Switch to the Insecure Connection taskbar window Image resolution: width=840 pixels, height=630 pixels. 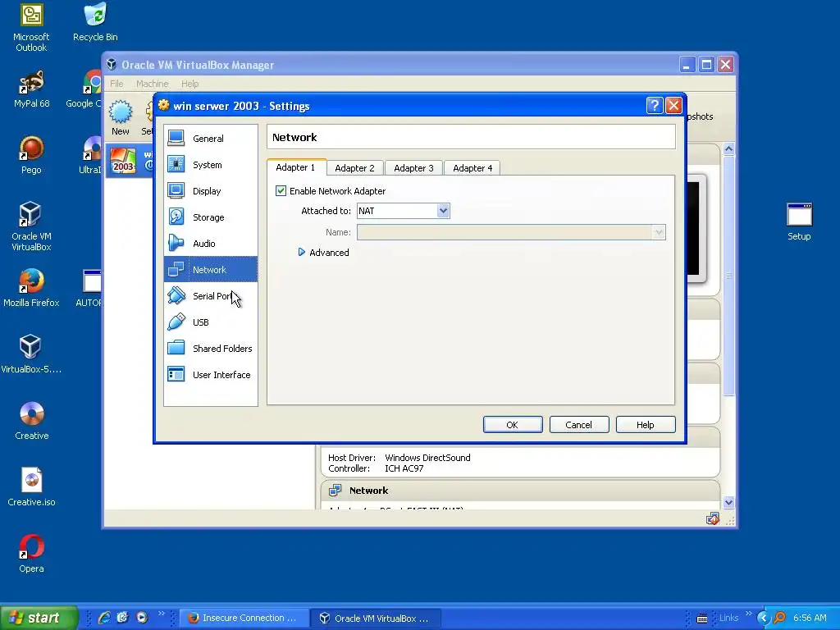[x=244, y=618]
